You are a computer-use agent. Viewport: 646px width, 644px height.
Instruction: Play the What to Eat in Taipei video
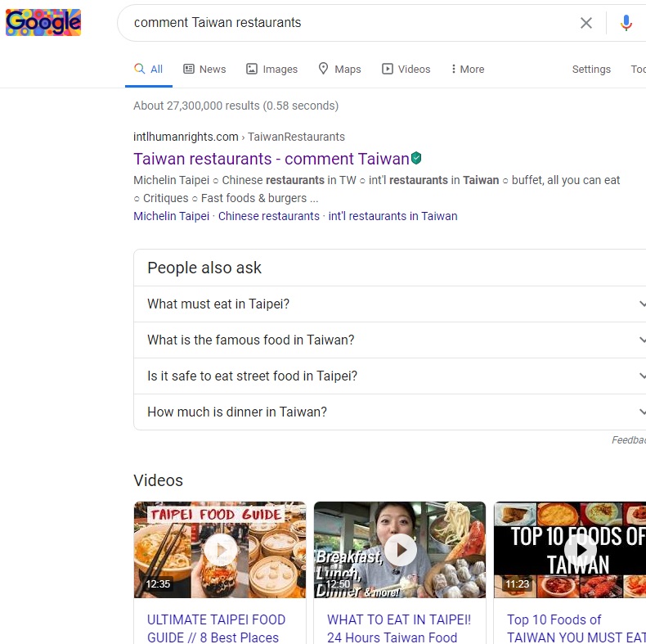click(400, 550)
